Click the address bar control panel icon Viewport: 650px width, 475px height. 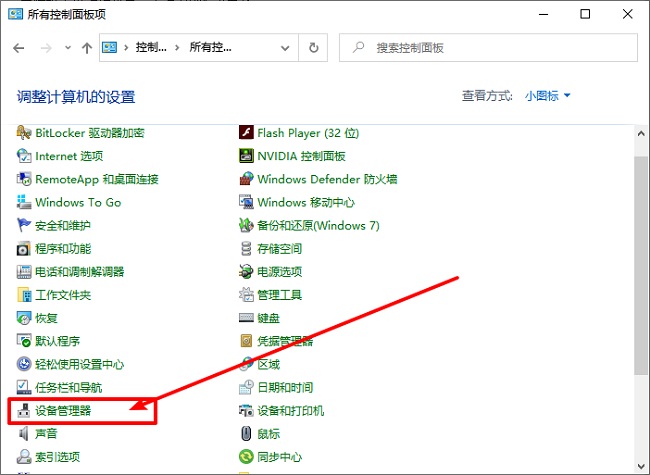coord(110,48)
